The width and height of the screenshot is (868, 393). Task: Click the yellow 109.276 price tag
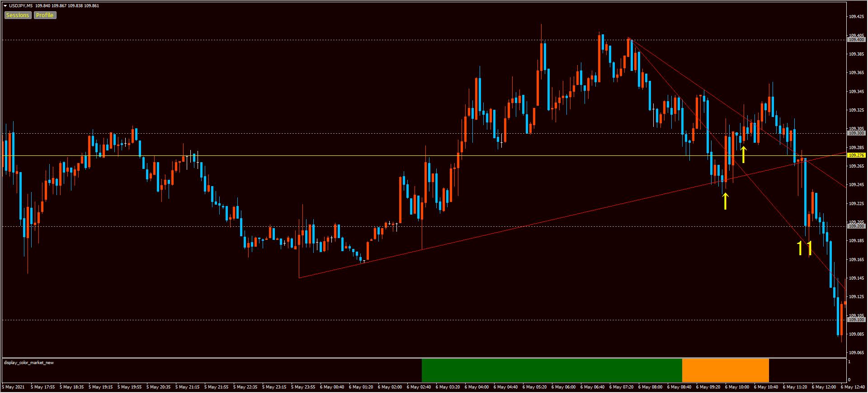(x=856, y=155)
